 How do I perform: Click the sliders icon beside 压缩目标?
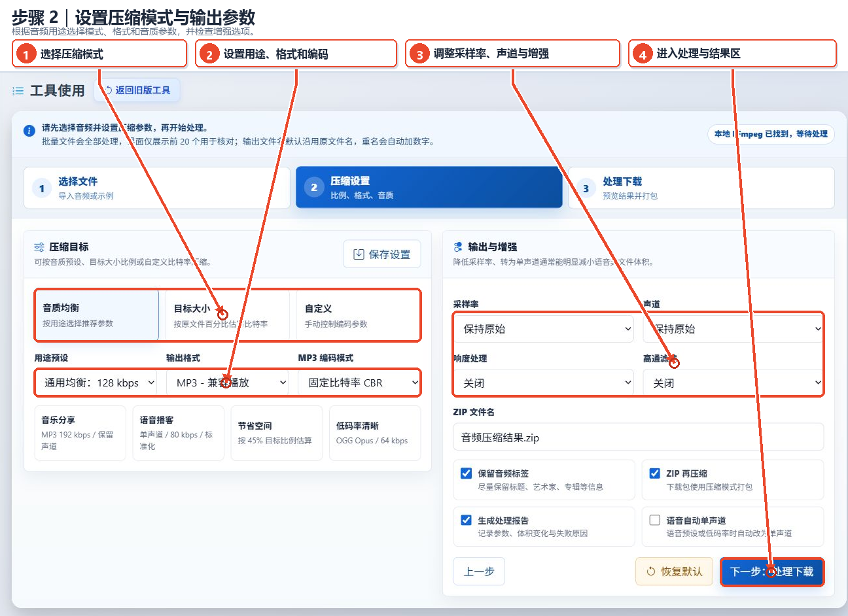click(39, 247)
